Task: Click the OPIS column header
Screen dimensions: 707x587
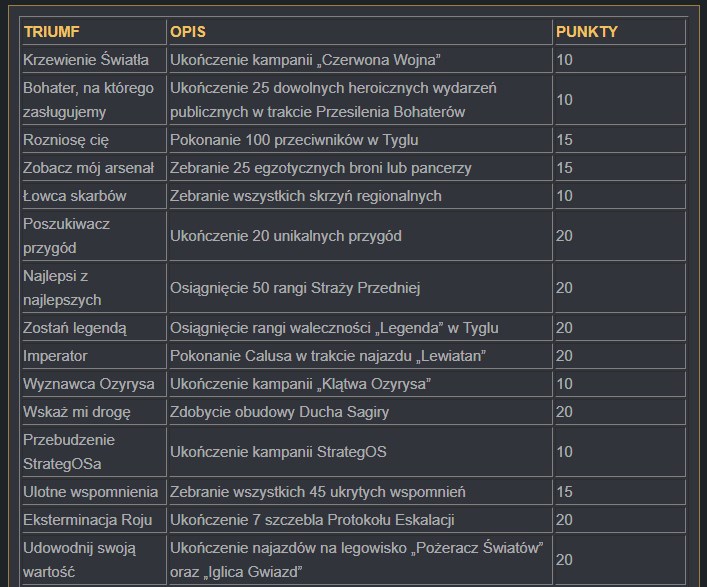Action: [188, 32]
